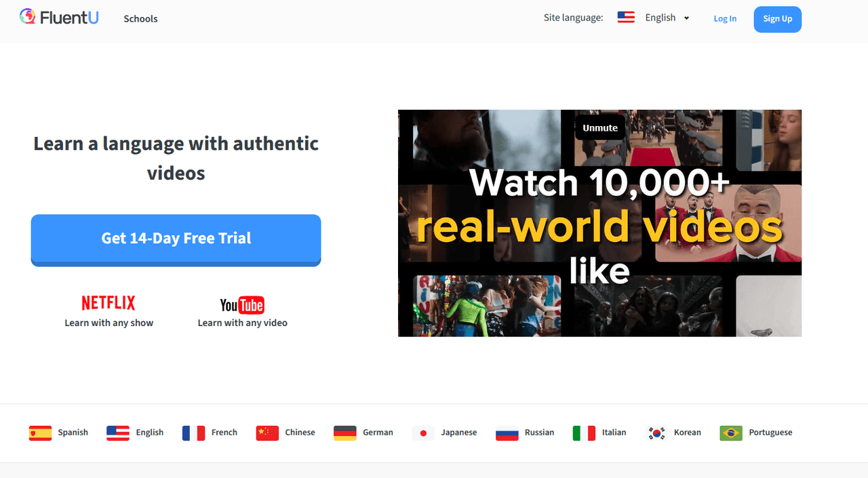The height and width of the screenshot is (478, 868).
Task: Click the Netflix logo
Action: pos(108,302)
